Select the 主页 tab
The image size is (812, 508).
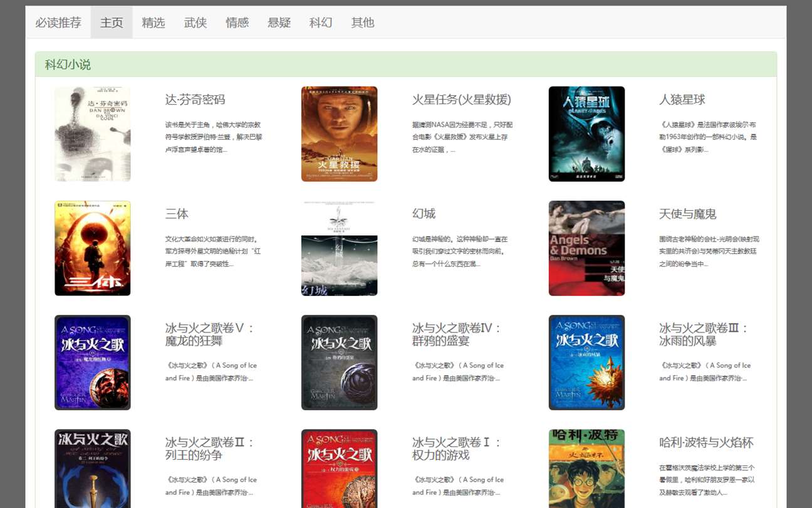coord(112,23)
